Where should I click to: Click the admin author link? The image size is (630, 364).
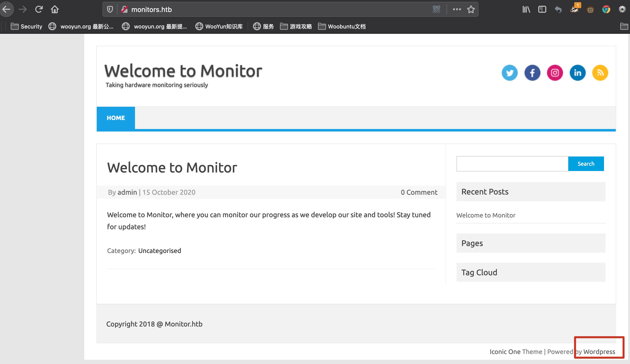point(127,192)
